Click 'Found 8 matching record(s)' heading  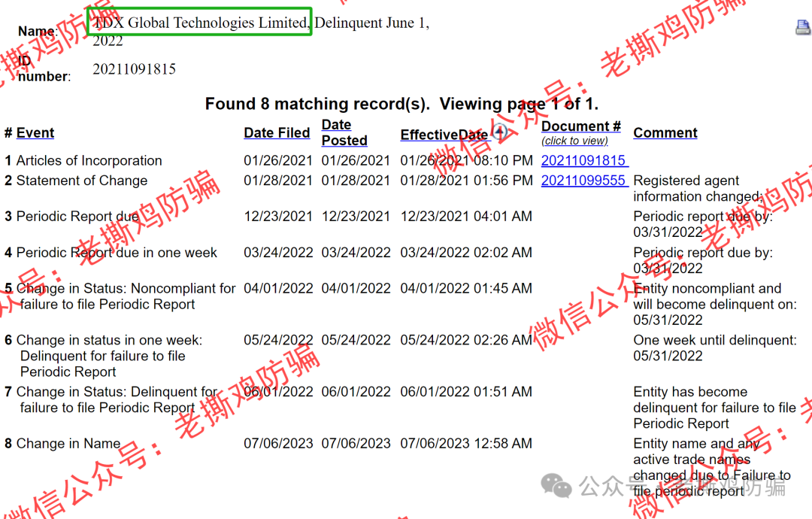[317, 104]
